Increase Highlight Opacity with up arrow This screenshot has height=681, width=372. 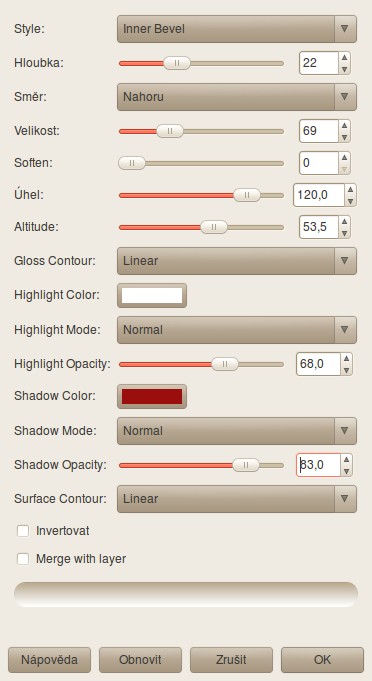(346, 359)
